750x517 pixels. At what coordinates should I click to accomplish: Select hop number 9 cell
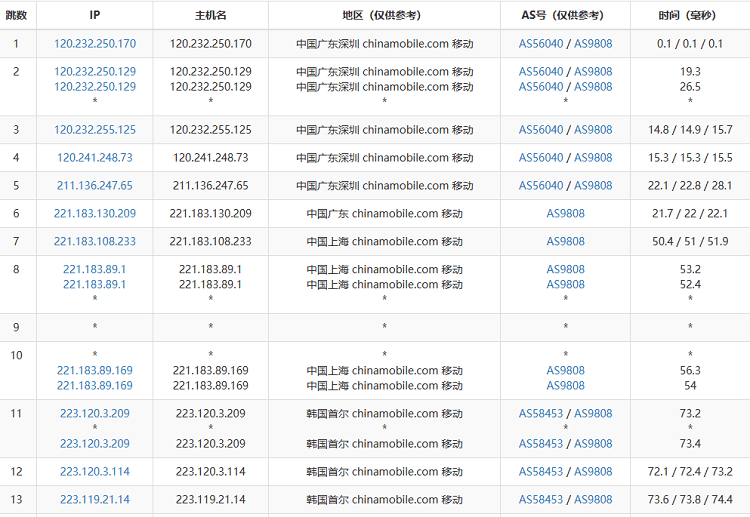(x=16, y=327)
